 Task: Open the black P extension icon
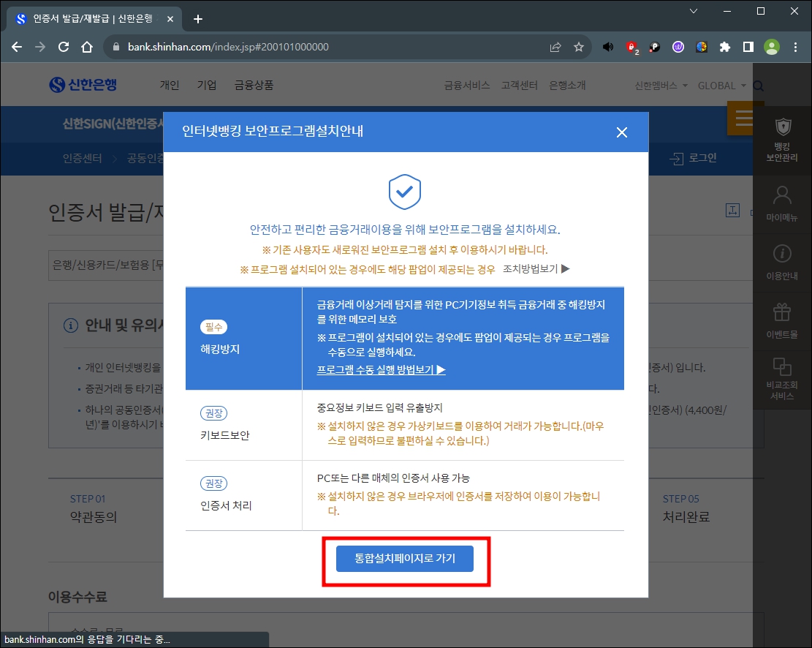(655, 48)
